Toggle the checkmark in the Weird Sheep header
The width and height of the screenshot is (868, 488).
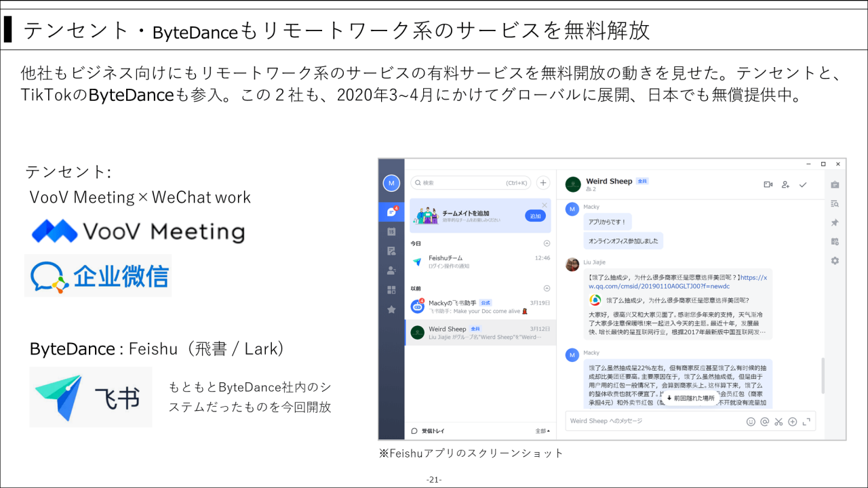pyautogui.click(x=804, y=183)
